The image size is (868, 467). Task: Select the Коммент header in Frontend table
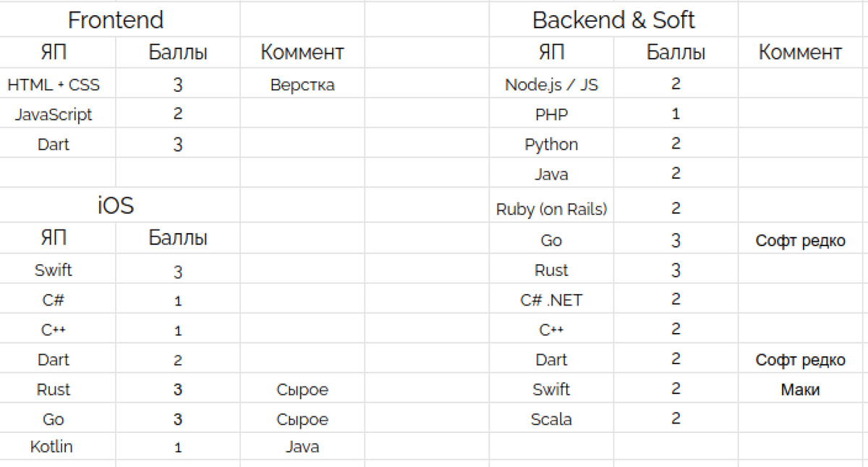pyautogui.click(x=302, y=52)
